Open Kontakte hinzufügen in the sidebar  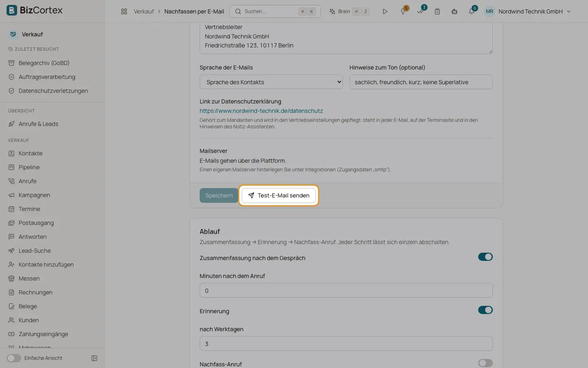[46, 265]
